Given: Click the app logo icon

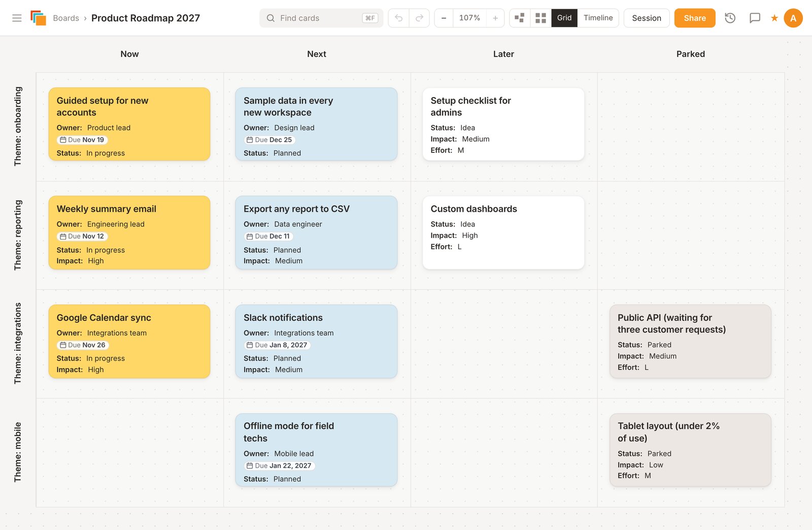Looking at the screenshot, I should click(x=38, y=18).
